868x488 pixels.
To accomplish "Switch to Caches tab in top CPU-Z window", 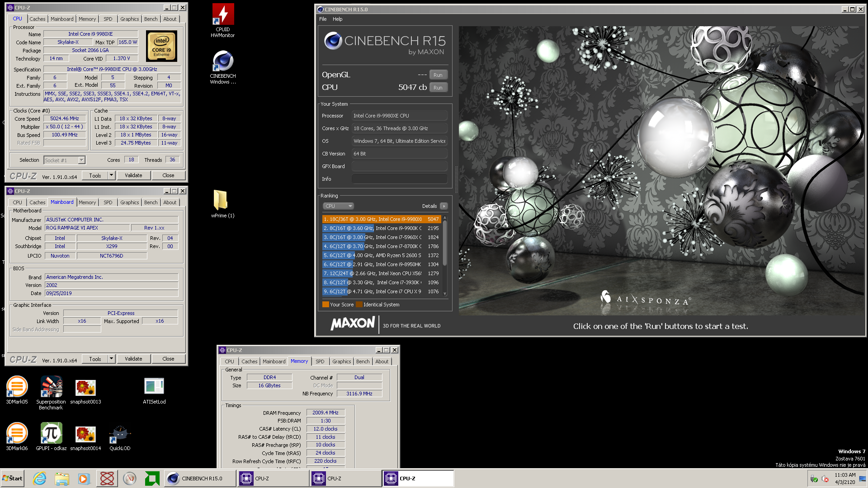I will [37, 19].
